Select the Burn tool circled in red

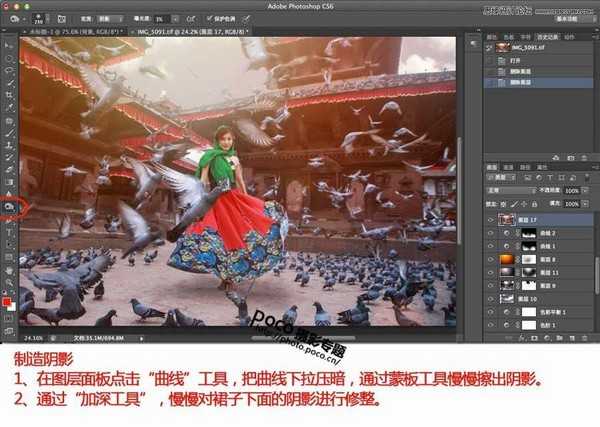(10, 205)
